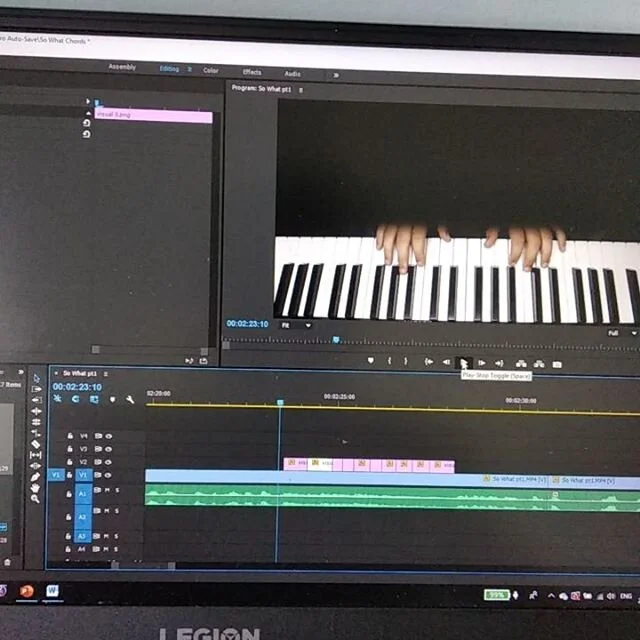640x640 pixels.
Task: Select the So What pt1 sequence tab
Action: (80, 373)
